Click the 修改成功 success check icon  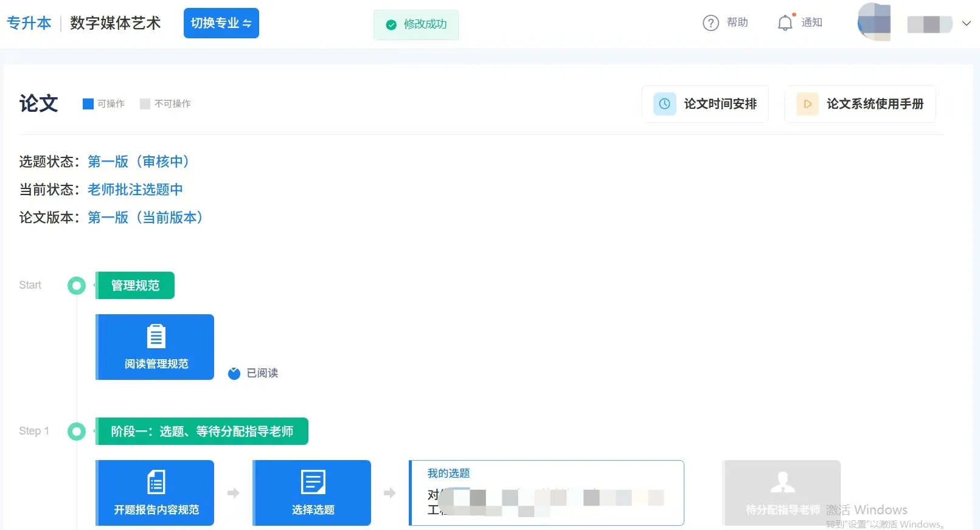[391, 25]
